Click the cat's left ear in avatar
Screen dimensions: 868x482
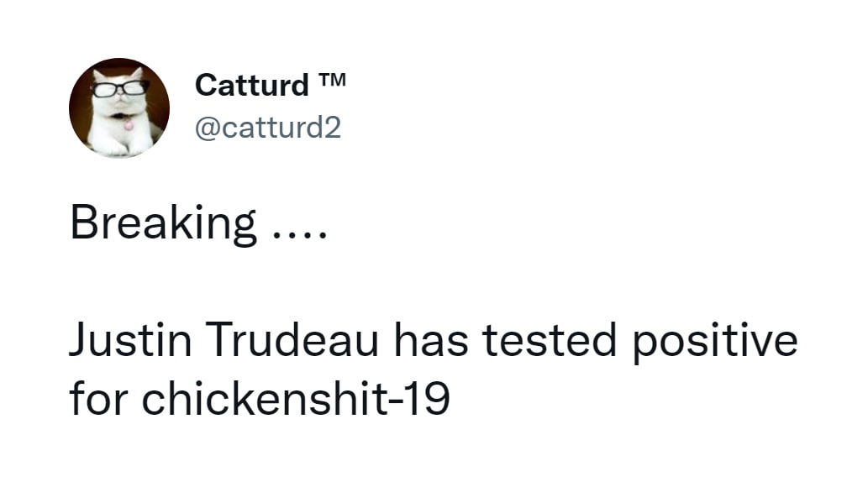(x=100, y=75)
